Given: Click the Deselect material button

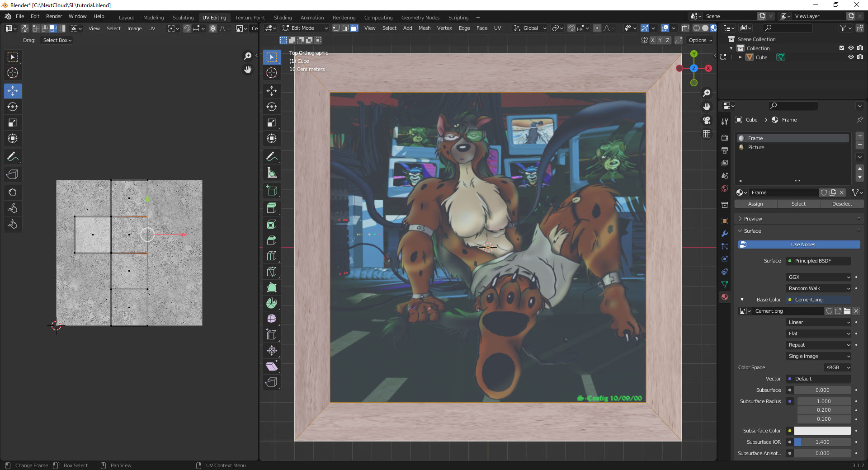Looking at the screenshot, I should (x=842, y=204).
